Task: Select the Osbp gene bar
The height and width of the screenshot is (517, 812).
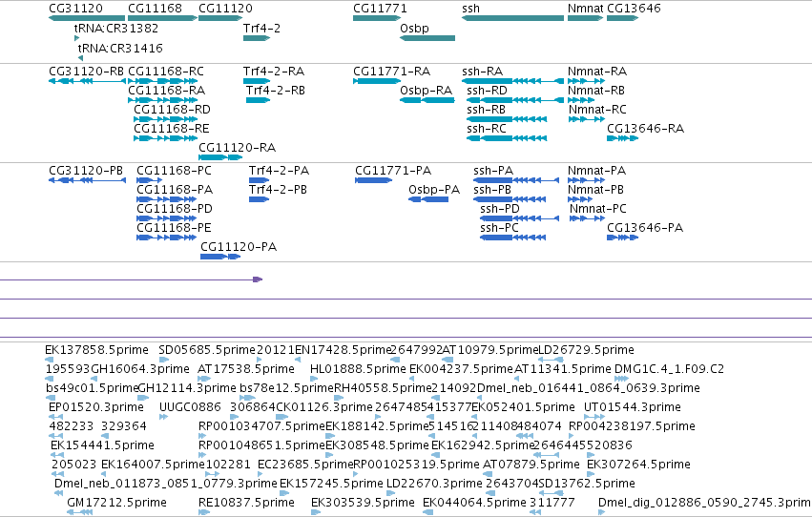Action: 427,38
